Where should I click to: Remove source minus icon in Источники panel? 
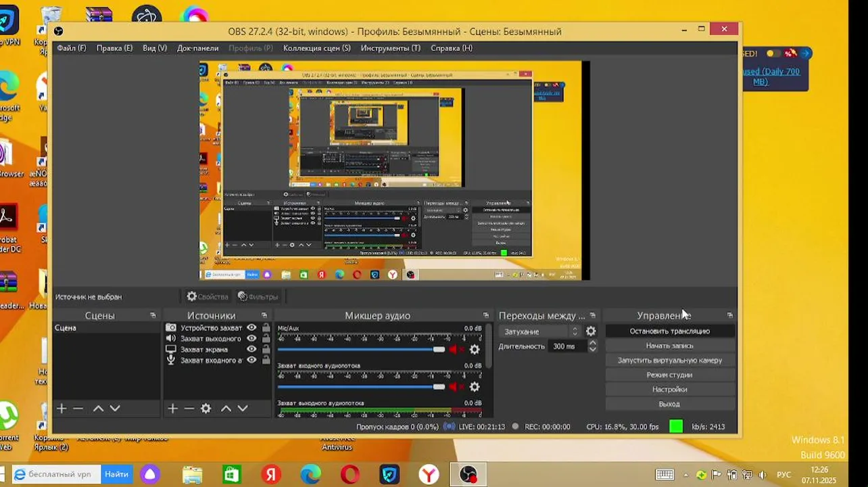pos(189,409)
